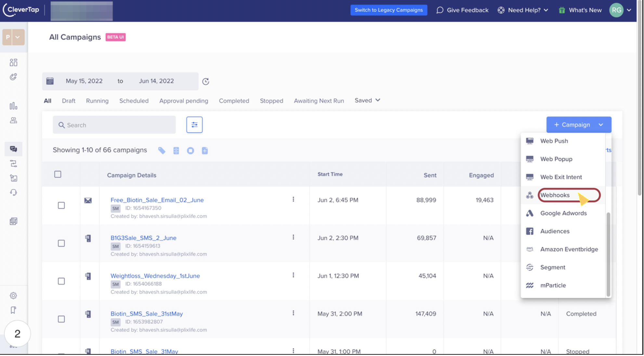The width and height of the screenshot is (644, 356).
Task: Click the CleverTap logo
Action: (x=21, y=10)
